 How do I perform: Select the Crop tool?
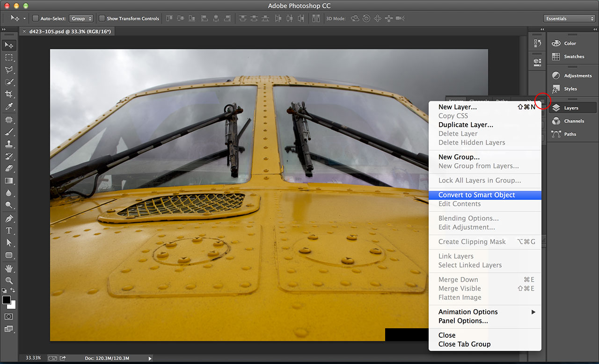click(x=9, y=94)
